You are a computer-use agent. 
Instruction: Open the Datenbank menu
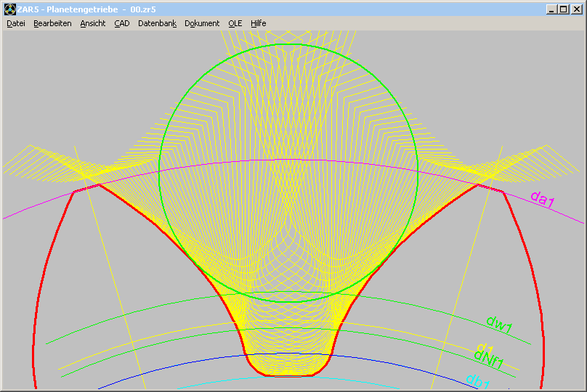157,23
